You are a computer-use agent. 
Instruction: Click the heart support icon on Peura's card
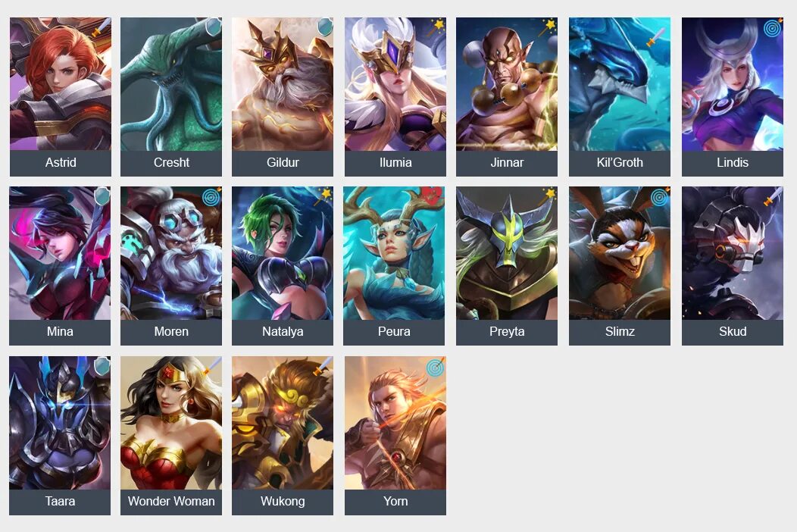tap(432, 196)
